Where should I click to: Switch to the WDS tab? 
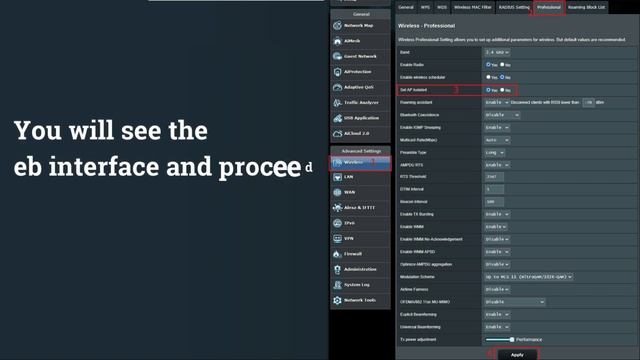click(442, 7)
